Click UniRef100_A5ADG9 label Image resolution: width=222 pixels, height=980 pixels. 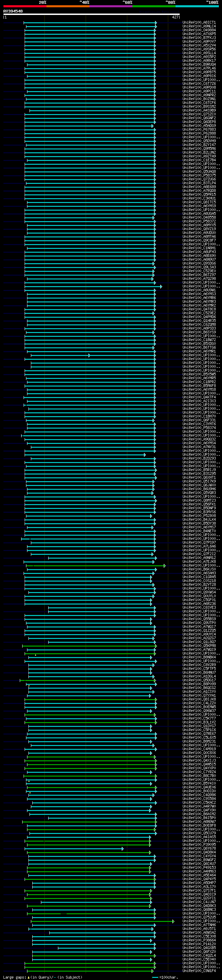(199, 125)
